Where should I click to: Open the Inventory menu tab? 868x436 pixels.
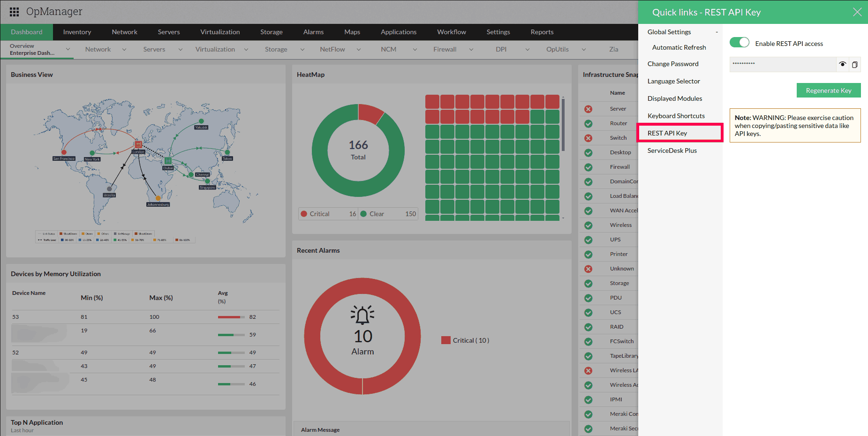(77, 32)
